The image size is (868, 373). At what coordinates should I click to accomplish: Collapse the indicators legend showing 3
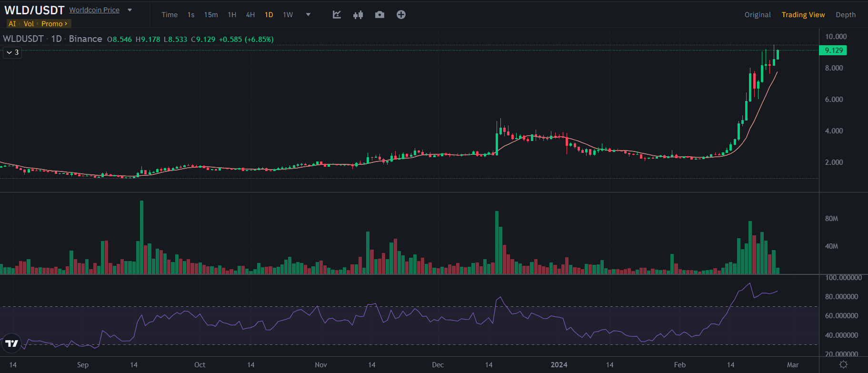pyautogui.click(x=12, y=52)
